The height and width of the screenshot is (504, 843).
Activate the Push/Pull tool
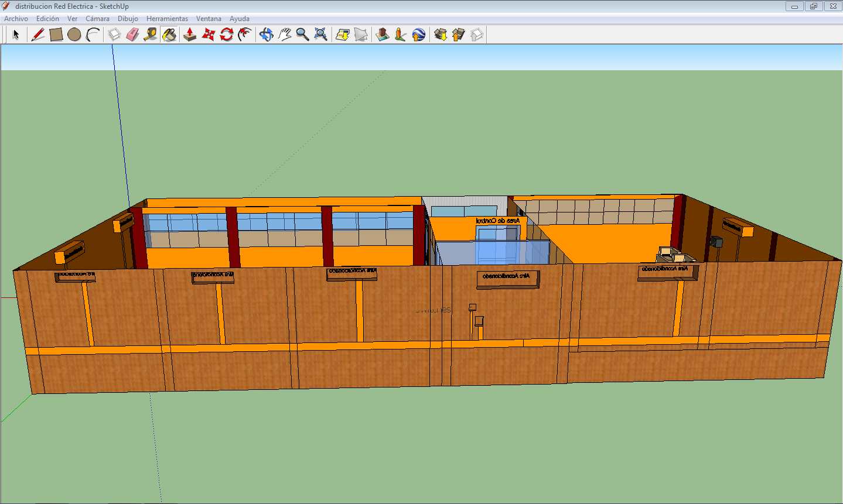[x=189, y=34]
